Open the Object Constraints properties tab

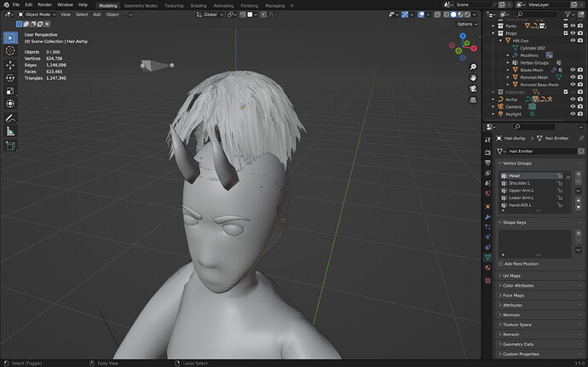487,247
